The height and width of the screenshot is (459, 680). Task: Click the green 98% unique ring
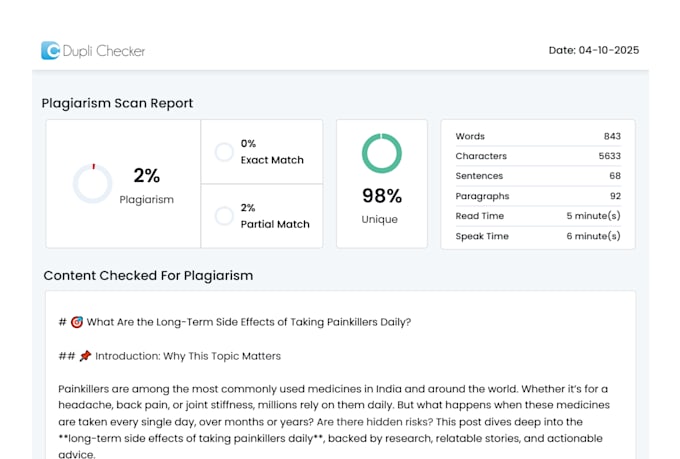[382, 153]
